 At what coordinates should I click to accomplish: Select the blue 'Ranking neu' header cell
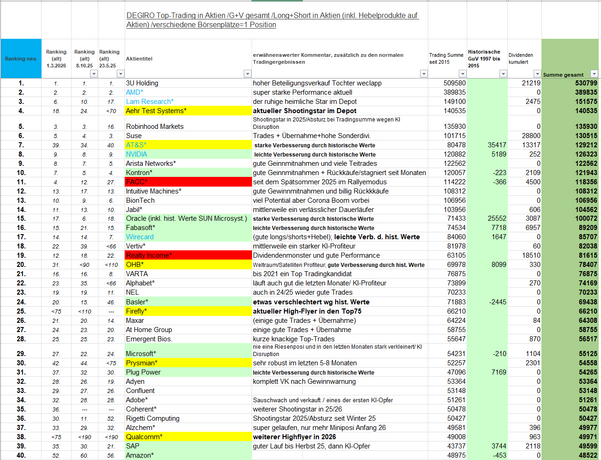click(21, 59)
